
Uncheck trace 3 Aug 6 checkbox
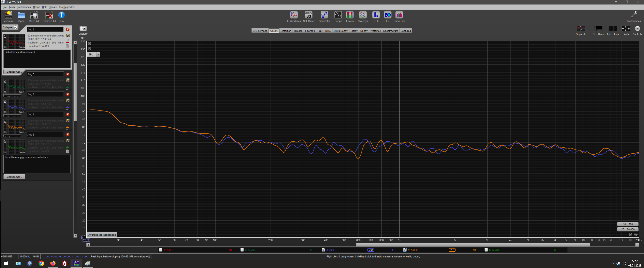tap(324, 250)
